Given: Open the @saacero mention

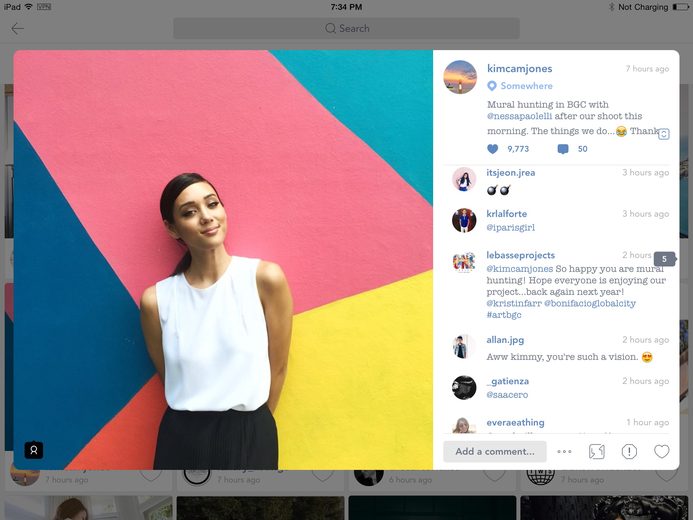Looking at the screenshot, I should point(507,395).
